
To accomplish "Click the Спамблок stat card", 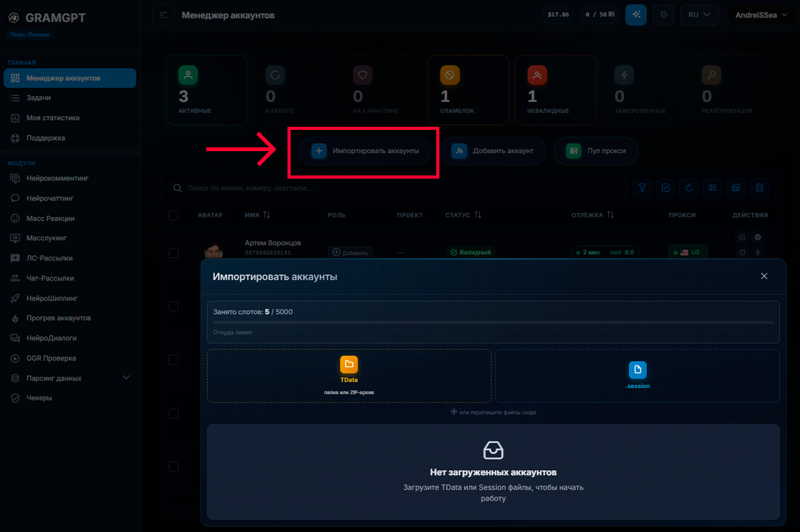I will pos(468,90).
